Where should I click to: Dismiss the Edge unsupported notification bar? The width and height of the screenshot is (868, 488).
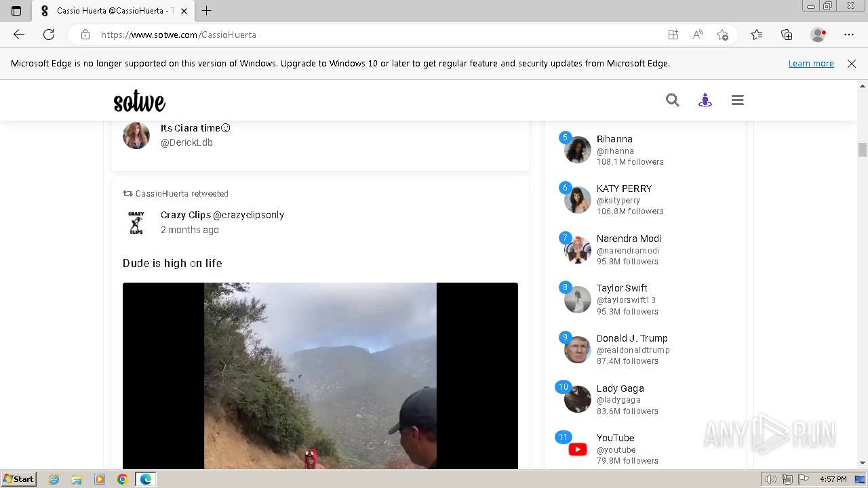point(852,63)
